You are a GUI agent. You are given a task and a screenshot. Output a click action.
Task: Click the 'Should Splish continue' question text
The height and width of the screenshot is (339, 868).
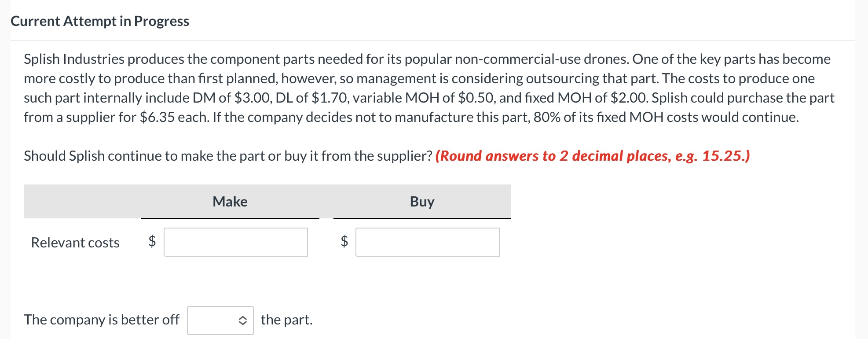(x=228, y=156)
